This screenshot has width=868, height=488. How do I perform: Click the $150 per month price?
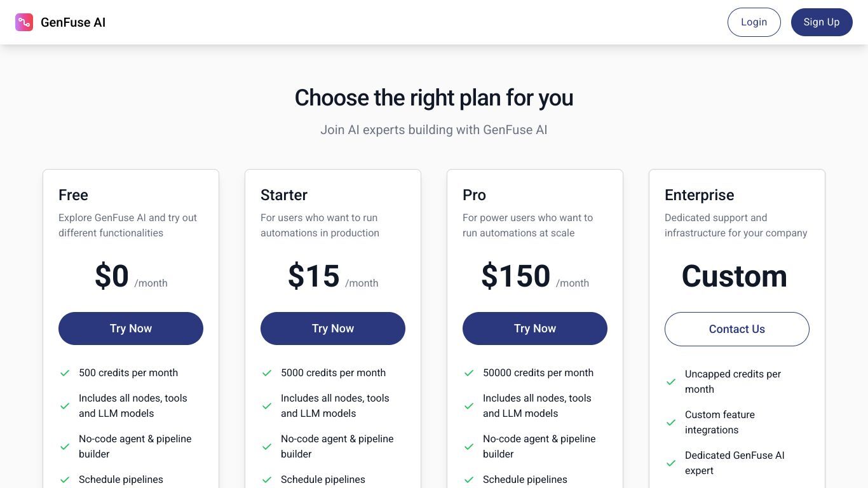pos(535,276)
